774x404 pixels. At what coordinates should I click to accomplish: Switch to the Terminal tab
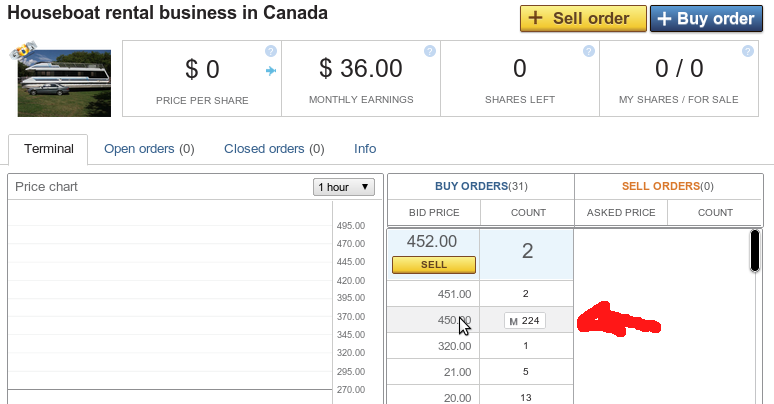[x=49, y=149]
